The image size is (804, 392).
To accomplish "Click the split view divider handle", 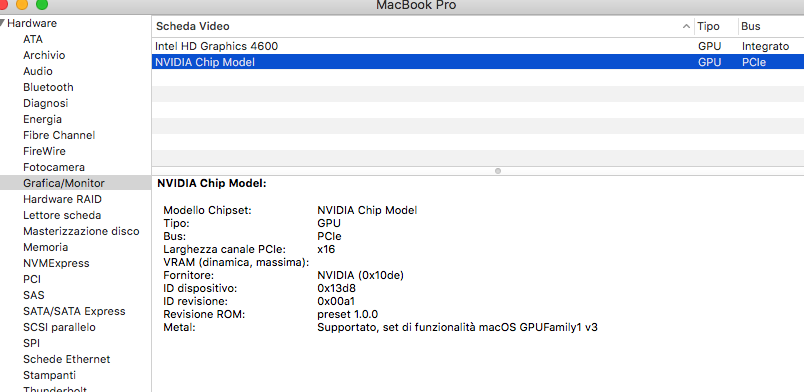I will click(497, 171).
